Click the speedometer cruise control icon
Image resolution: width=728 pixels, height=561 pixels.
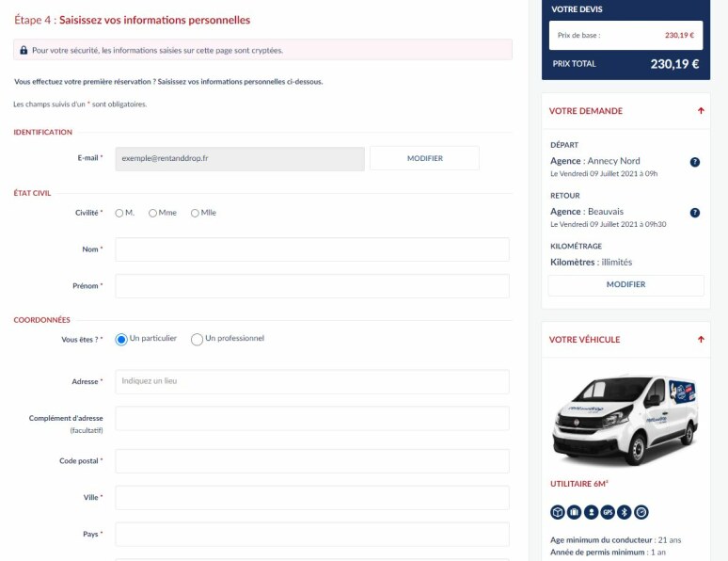pos(641,512)
